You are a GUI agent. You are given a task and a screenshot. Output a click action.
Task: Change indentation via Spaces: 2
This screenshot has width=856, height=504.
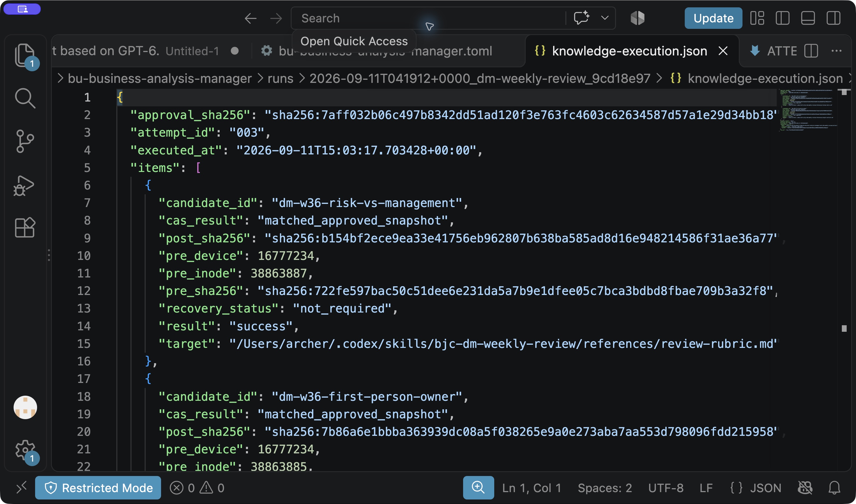[605, 488]
